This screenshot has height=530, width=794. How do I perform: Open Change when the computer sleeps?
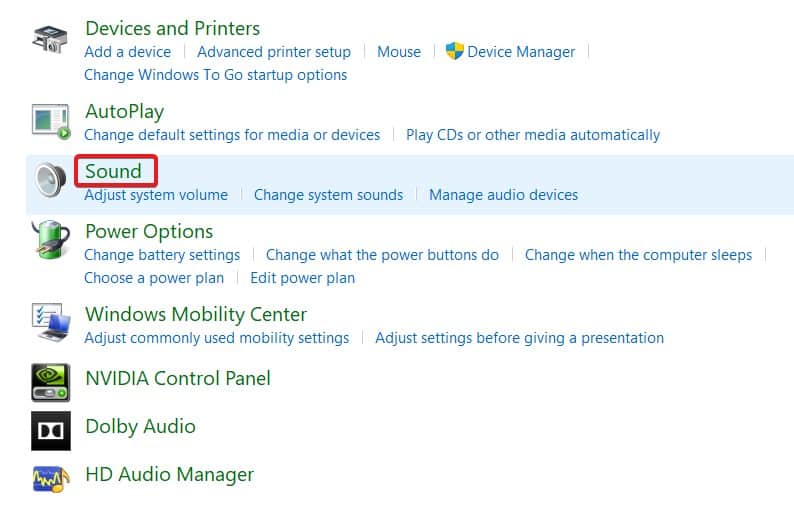pos(638,255)
